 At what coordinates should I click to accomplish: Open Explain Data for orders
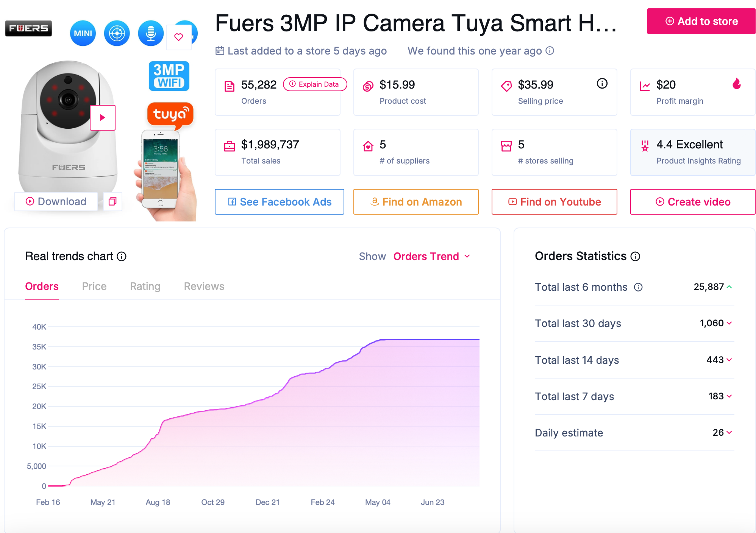click(314, 84)
